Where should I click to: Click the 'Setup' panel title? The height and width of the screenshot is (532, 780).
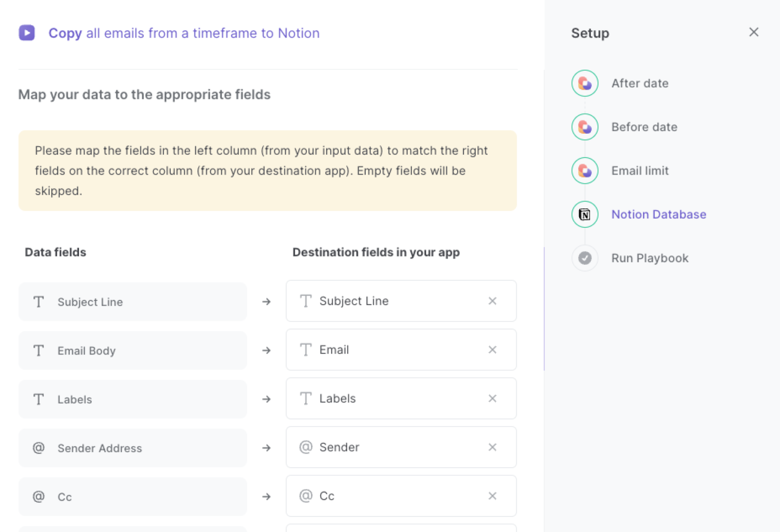coord(590,33)
